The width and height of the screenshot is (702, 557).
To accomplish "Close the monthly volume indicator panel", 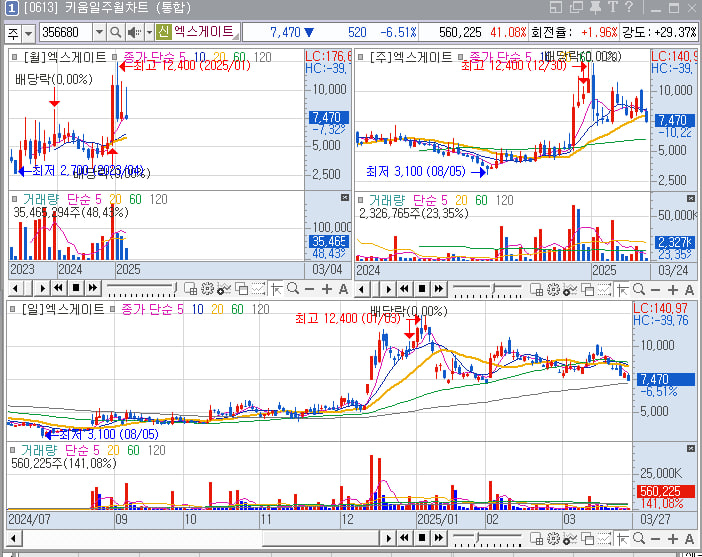I will click(344, 197).
